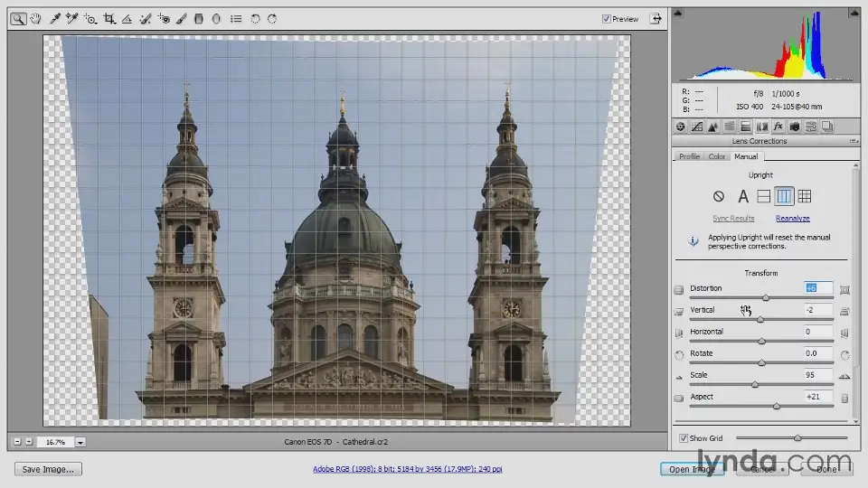Image resolution: width=868 pixels, height=488 pixels.
Task: Click the Reanalyze link
Action: (792, 219)
